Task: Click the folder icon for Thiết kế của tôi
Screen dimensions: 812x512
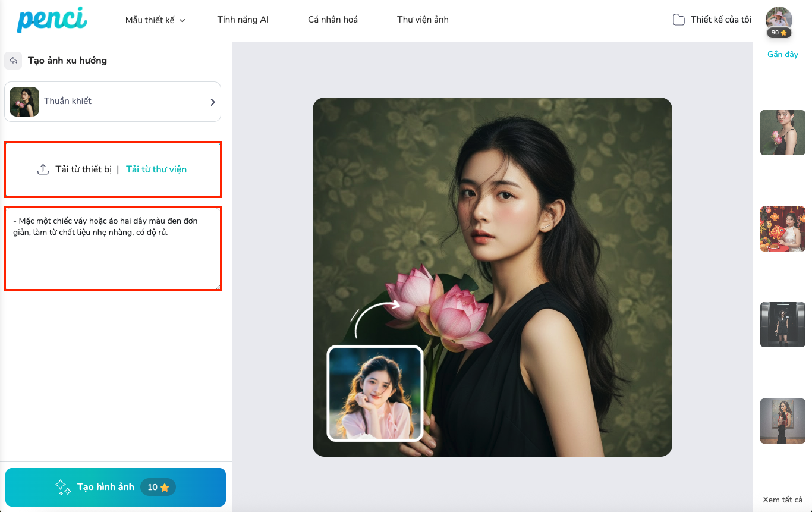Action: point(678,20)
